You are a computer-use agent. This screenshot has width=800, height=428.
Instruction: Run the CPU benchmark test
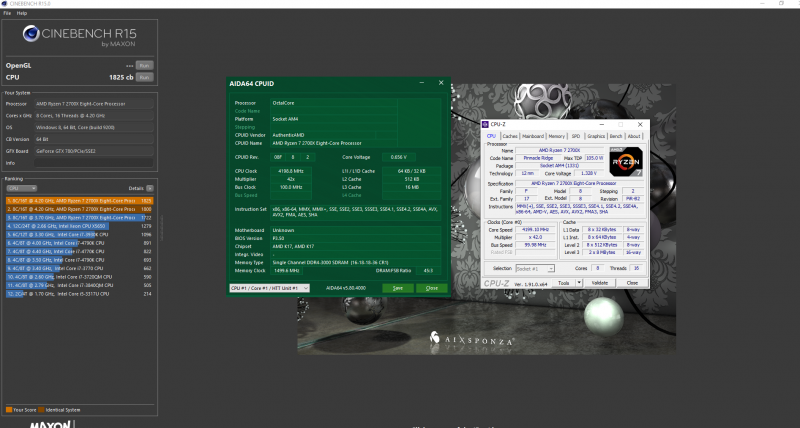[145, 76]
